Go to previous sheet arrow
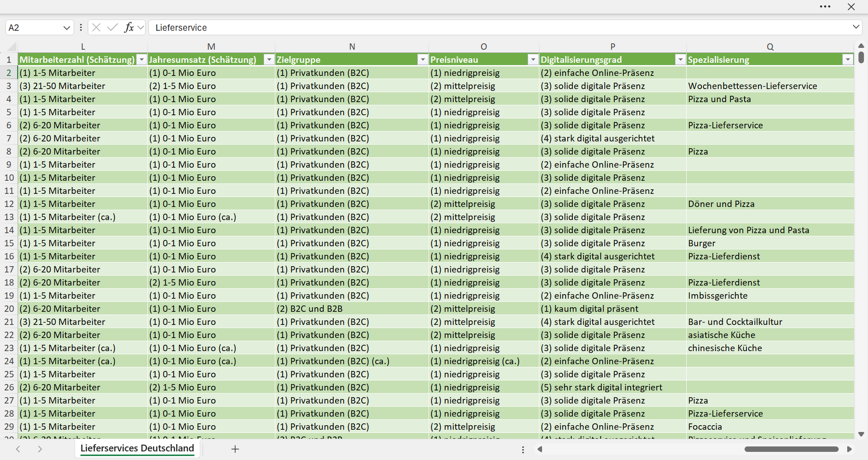 18,449
